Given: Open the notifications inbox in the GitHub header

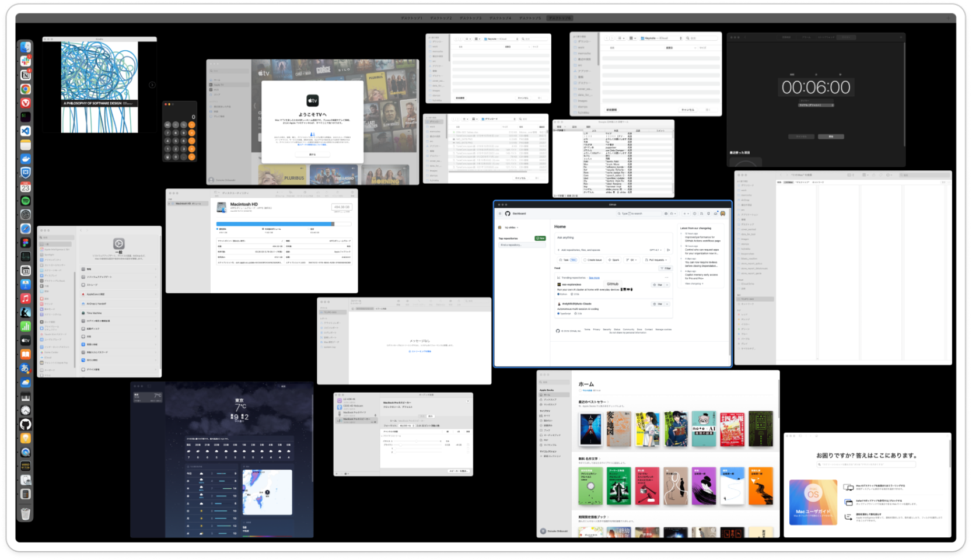Looking at the screenshot, I should point(715,213).
